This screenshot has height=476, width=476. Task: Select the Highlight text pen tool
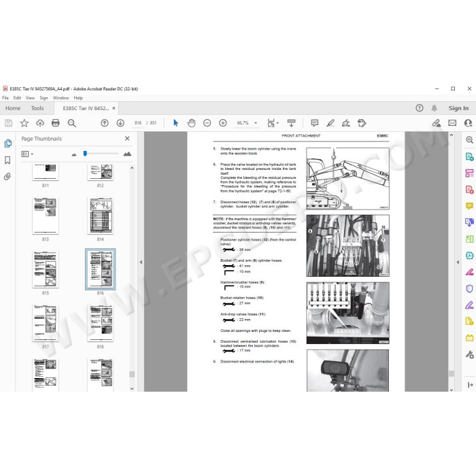click(x=330, y=123)
